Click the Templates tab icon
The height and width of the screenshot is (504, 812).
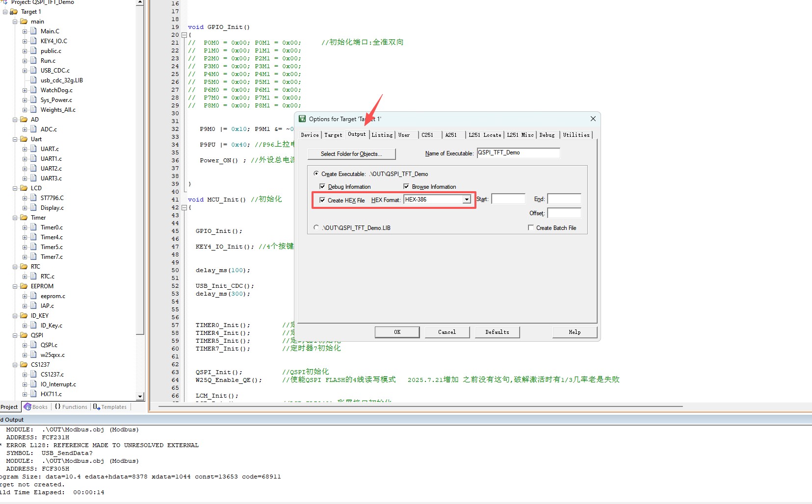[97, 407]
